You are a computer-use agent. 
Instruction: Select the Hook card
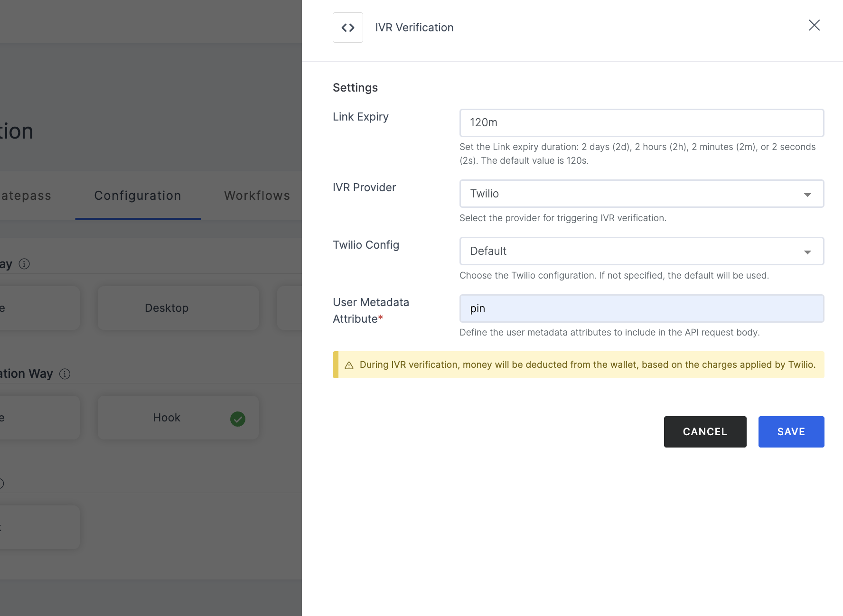[178, 418]
